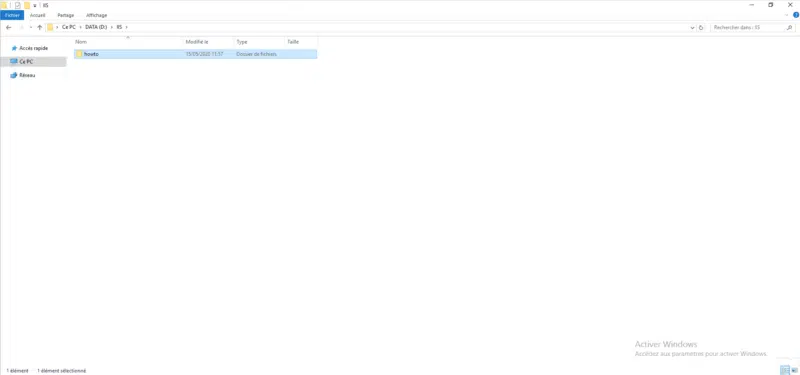Image resolution: width=800 pixels, height=375 pixels.
Task: Click New folder icon in title bar
Action: point(27,5)
